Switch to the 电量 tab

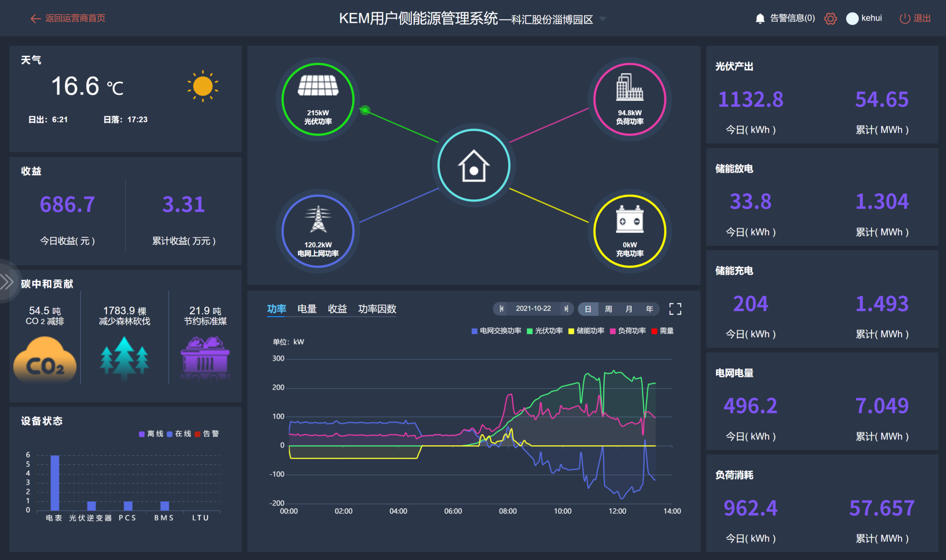306,309
